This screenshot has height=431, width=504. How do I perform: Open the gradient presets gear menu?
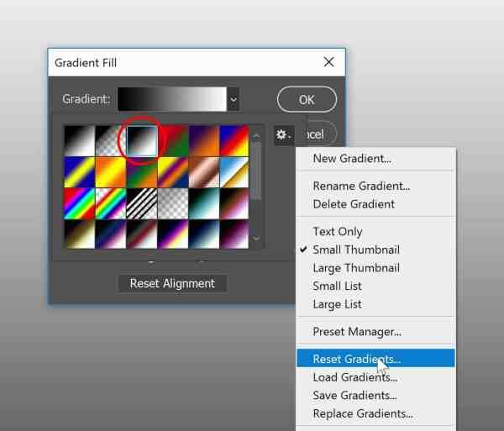click(x=284, y=135)
